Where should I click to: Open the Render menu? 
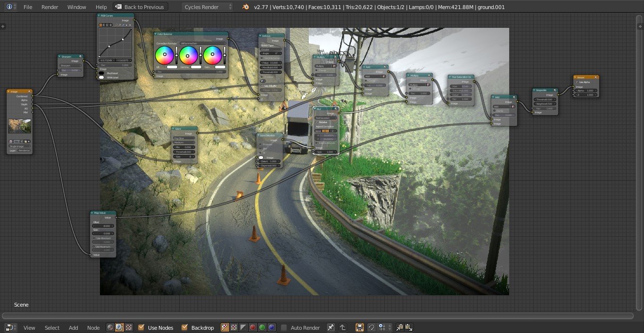(50, 7)
